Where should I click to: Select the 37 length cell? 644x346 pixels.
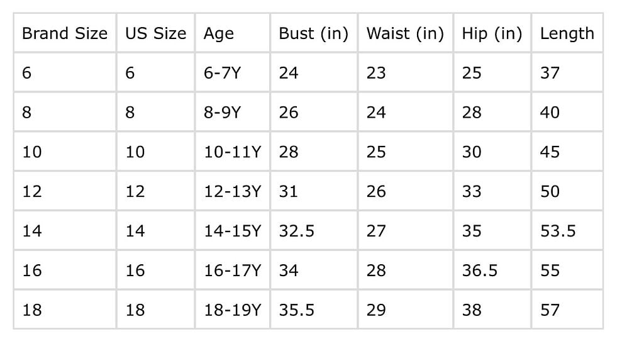pos(567,72)
